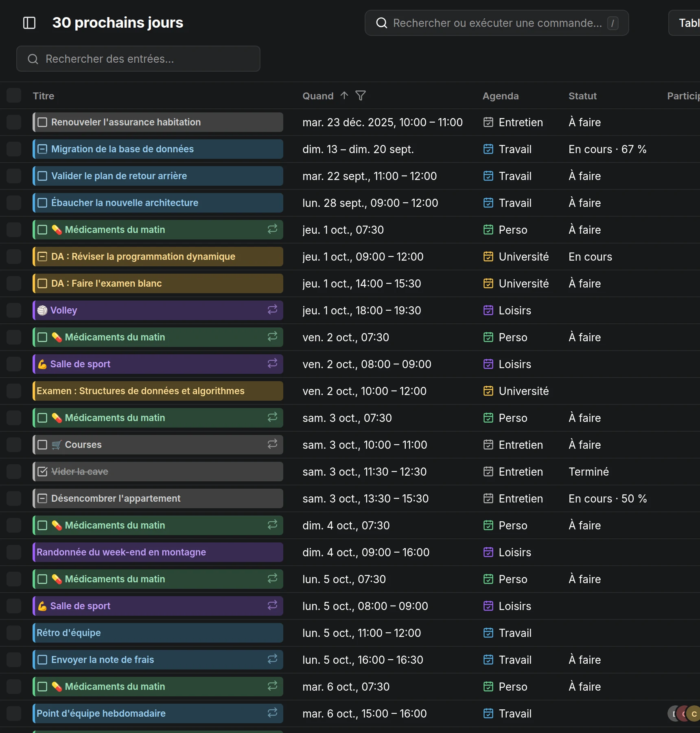
Task: Open the Randonnée du week-end en montagne entry
Action: [158, 552]
